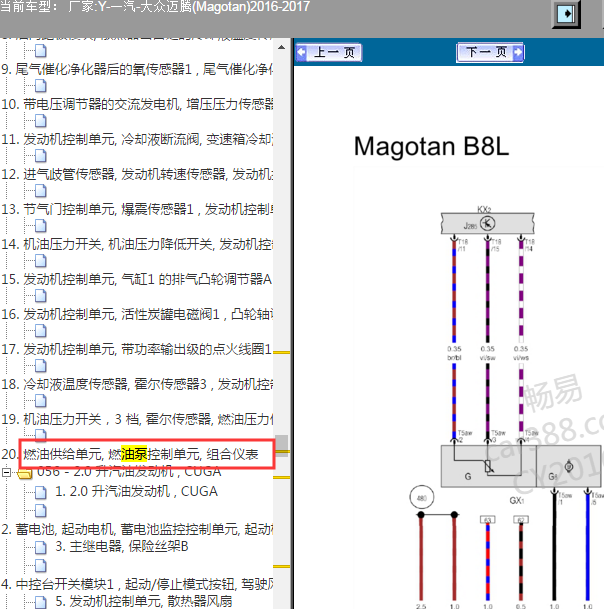
Task: Open 3. 主继电器, 保险丝架B entry
Action: coord(122,546)
